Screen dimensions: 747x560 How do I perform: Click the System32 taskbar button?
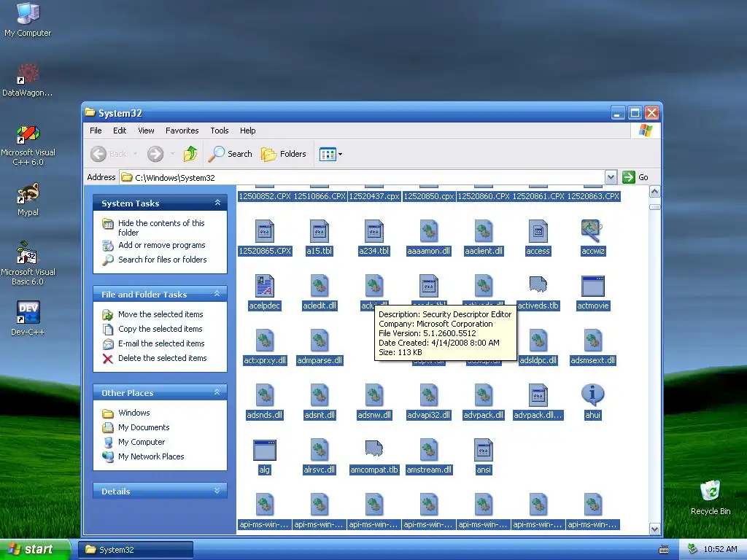[x=135, y=550]
